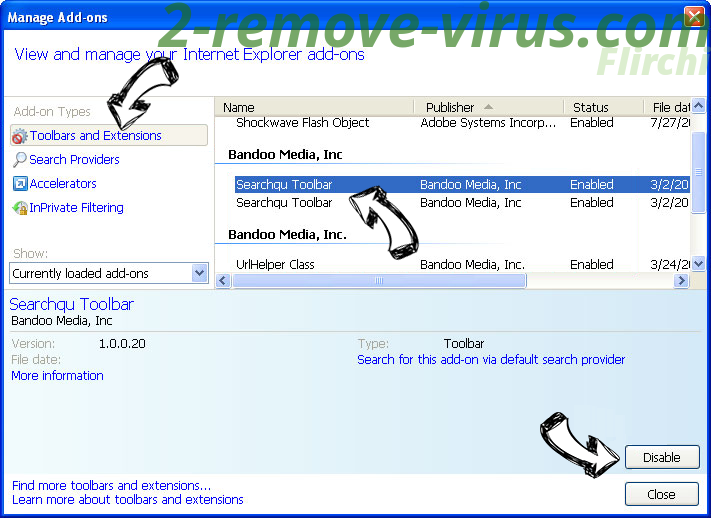Click the Close button
Screen dimensions: 711x518
[x=662, y=494]
